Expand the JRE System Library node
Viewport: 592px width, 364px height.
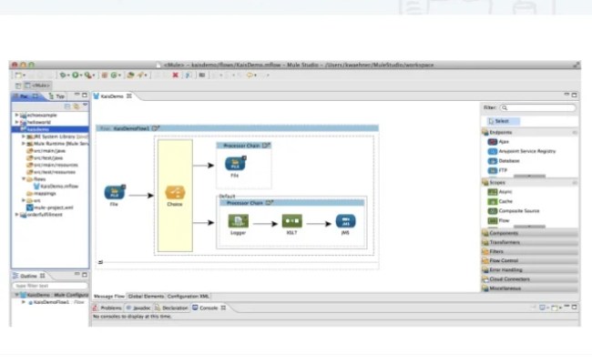click(24, 136)
